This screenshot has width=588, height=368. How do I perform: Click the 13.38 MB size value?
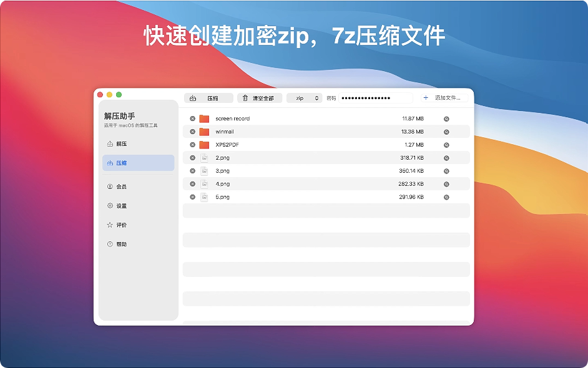[x=413, y=132]
